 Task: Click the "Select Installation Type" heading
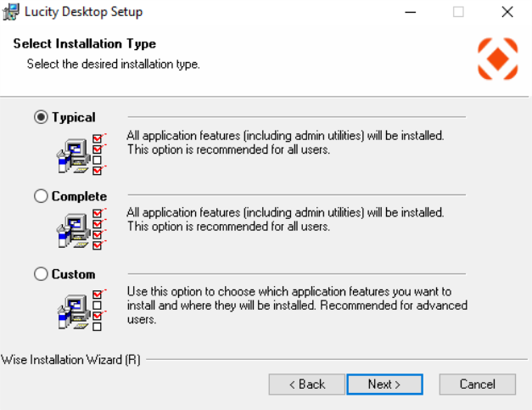point(85,44)
